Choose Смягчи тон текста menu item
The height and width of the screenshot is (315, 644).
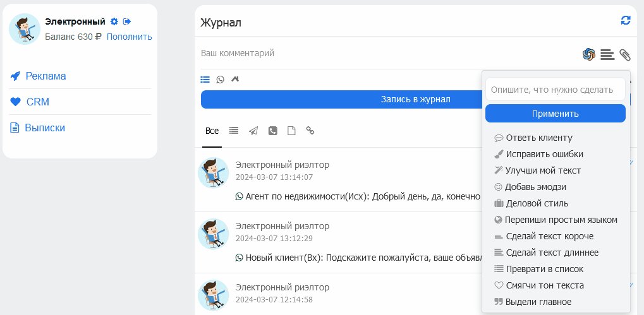[x=539, y=285]
